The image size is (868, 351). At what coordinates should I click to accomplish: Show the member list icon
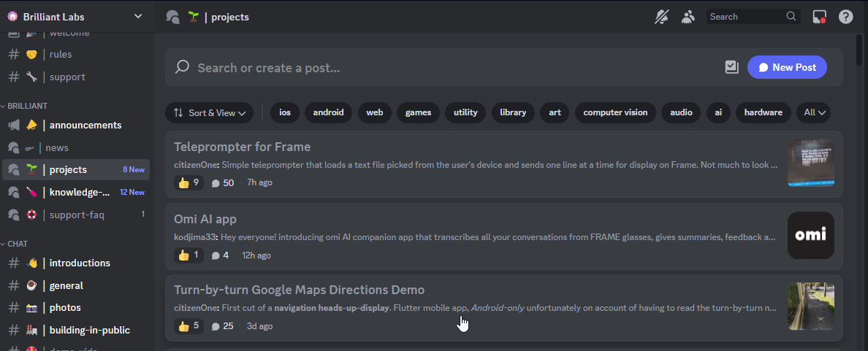click(688, 17)
